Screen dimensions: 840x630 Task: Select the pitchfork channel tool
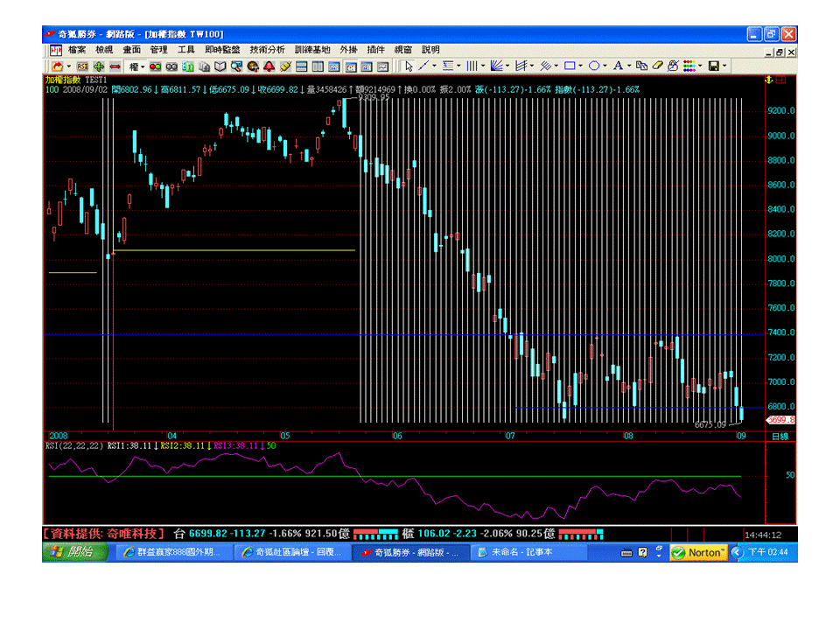coord(521,66)
